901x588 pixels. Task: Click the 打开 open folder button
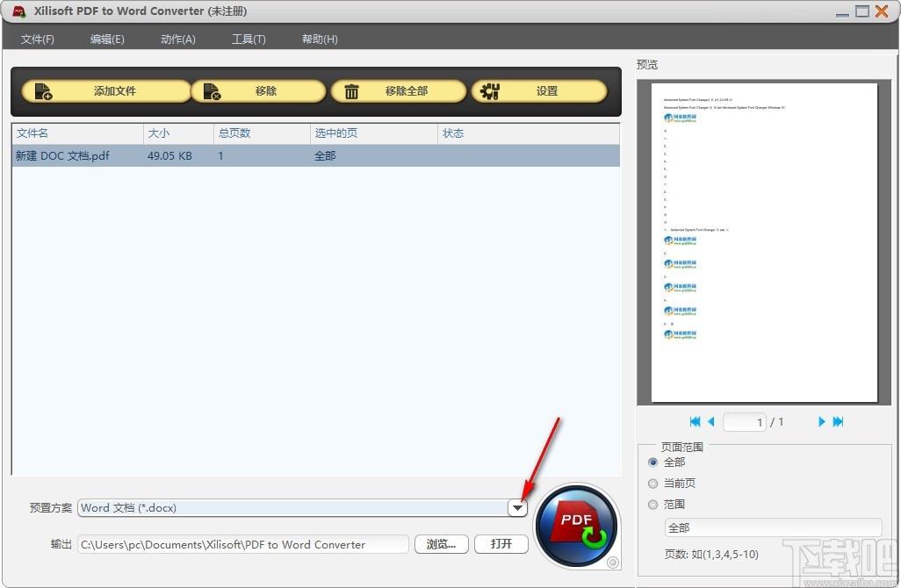[501, 544]
